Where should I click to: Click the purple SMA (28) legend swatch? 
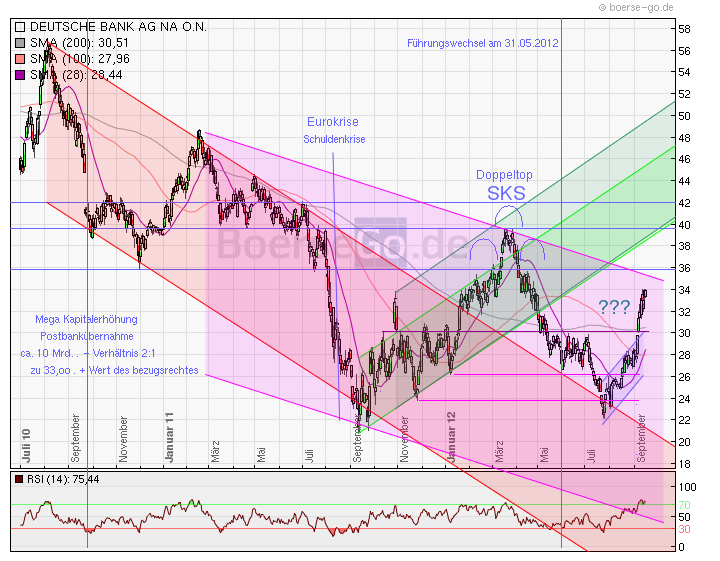click(x=20, y=75)
